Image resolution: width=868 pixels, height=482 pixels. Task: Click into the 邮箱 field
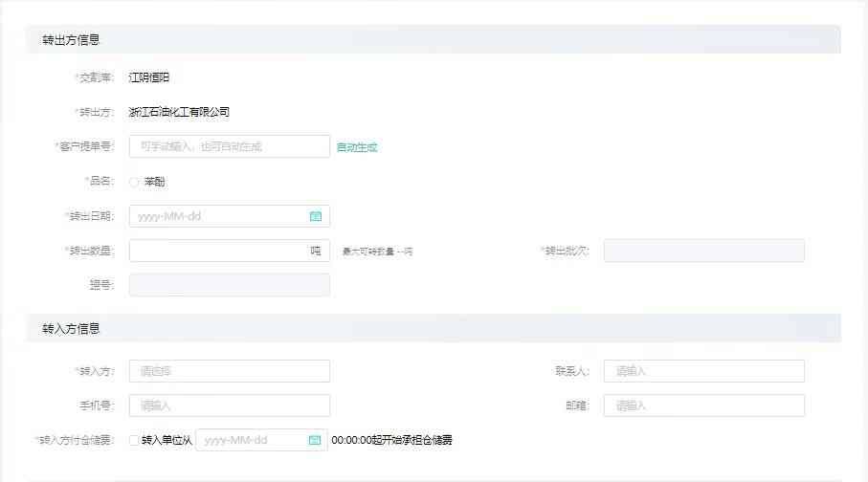click(x=703, y=405)
